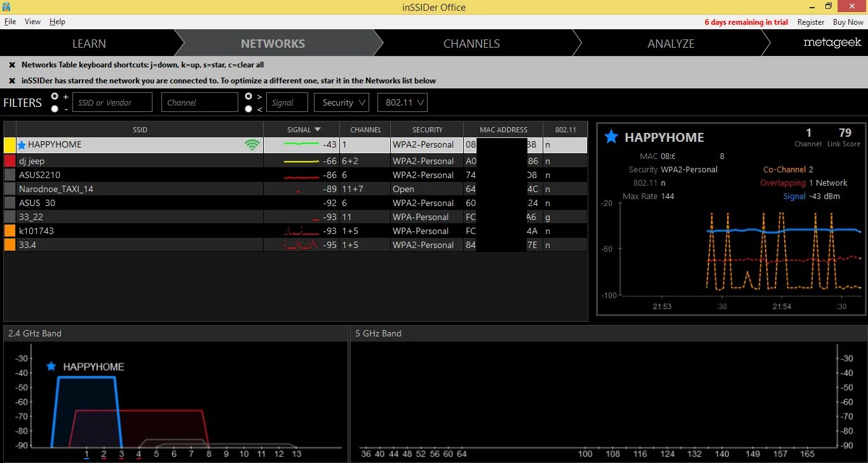Image resolution: width=868 pixels, height=463 pixels.
Task: Switch to the CHANNELS tab
Action: coord(471,43)
